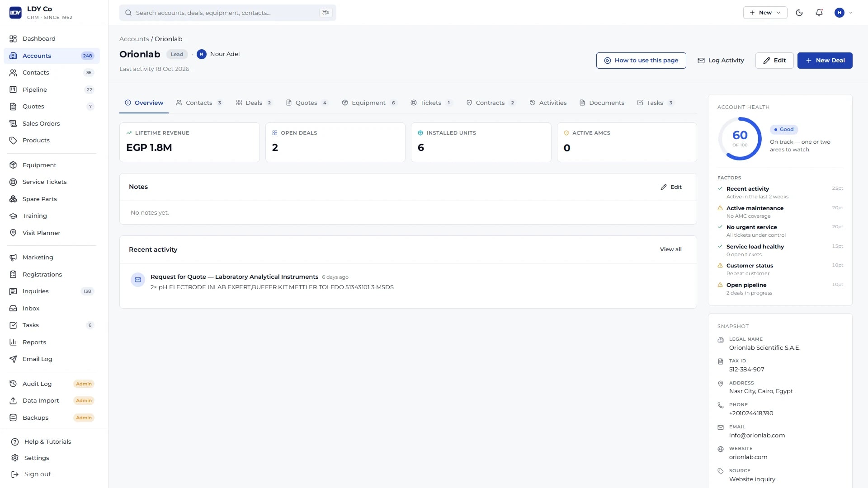Open Quotes in the sidebar
The image size is (868, 488).
pyautogui.click(x=52, y=107)
